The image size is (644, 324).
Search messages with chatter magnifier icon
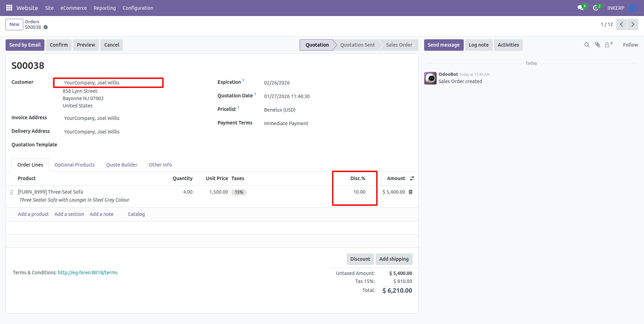point(587,45)
